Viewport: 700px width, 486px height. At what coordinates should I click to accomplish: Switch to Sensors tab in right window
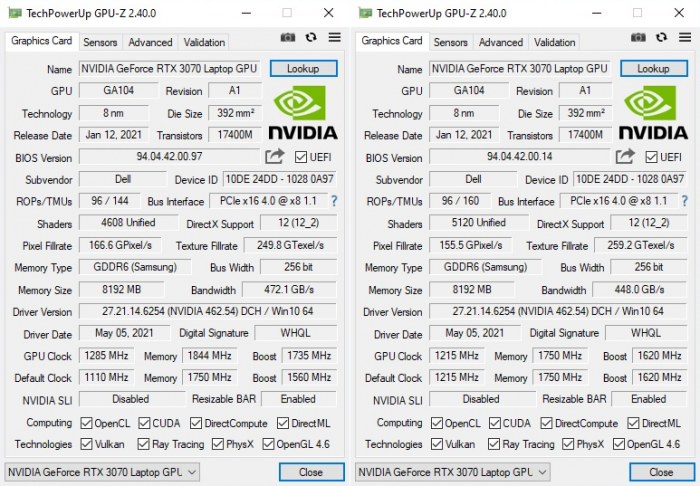click(x=450, y=42)
